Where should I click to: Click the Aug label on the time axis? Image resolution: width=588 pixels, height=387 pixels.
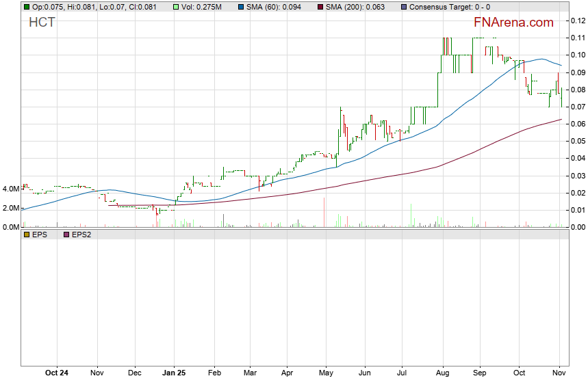[442, 373]
